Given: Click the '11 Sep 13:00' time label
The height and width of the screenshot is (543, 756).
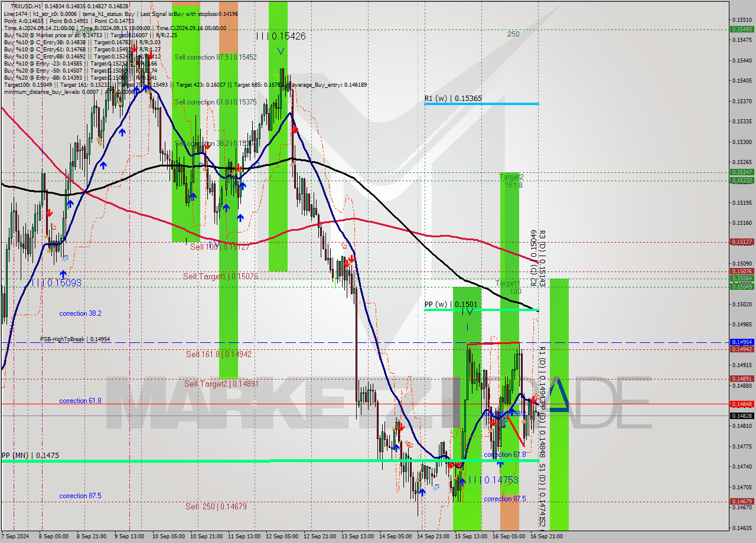Looking at the screenshot, I should [x=244, y=537].
